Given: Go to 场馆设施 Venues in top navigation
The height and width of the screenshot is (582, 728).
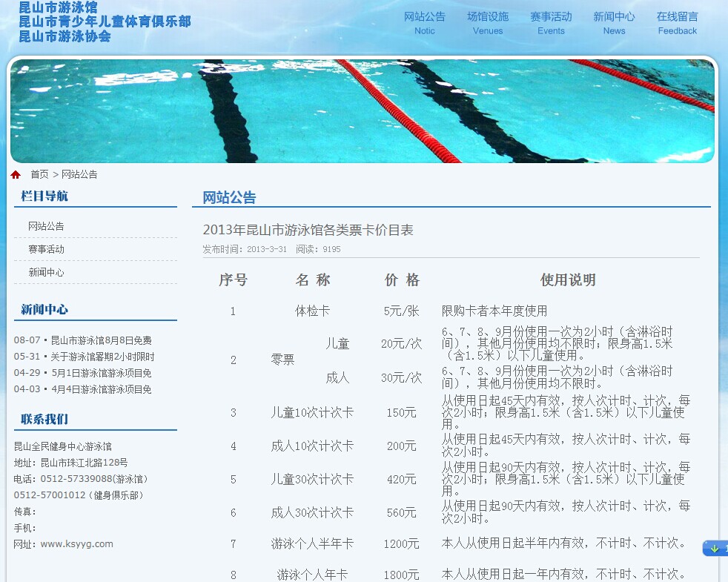Looking at the screenshot, I should 488,23.
